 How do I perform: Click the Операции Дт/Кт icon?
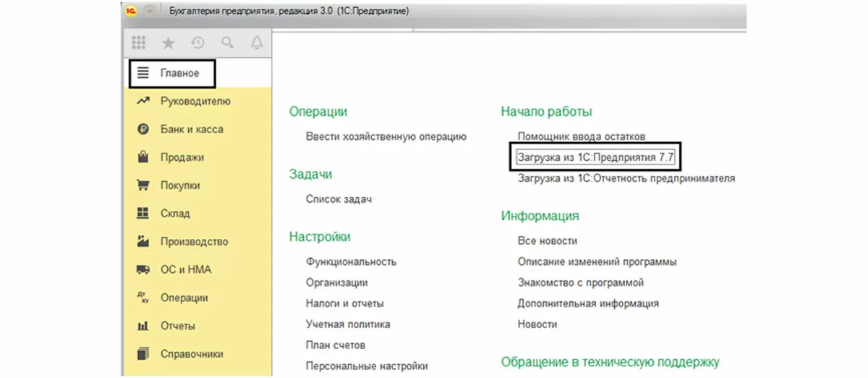coord(143,298)
